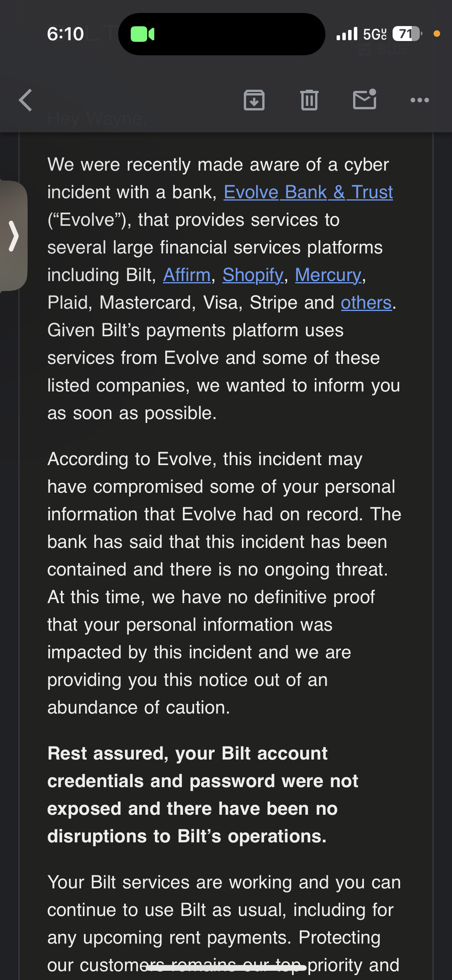Tap the cellular signal bars
The image size is (452, 980).
[347, 34]
